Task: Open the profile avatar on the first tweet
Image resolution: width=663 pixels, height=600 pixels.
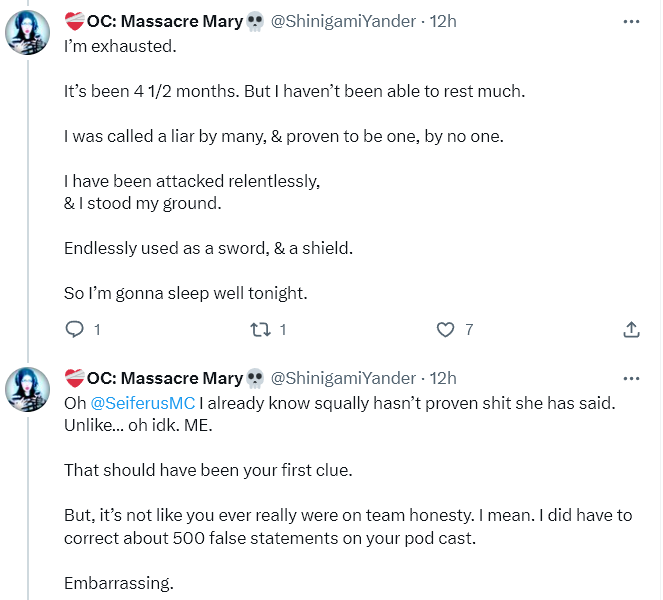Action: (x=30, y=35)
